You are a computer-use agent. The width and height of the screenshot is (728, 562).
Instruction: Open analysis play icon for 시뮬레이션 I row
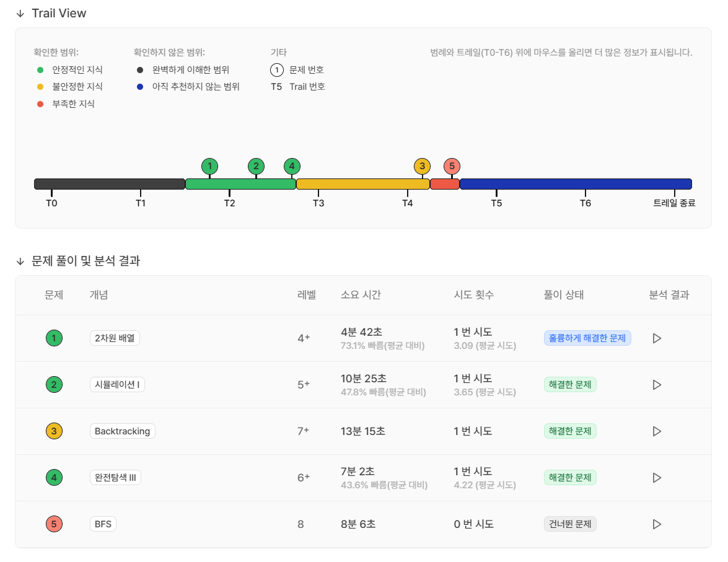657,385
